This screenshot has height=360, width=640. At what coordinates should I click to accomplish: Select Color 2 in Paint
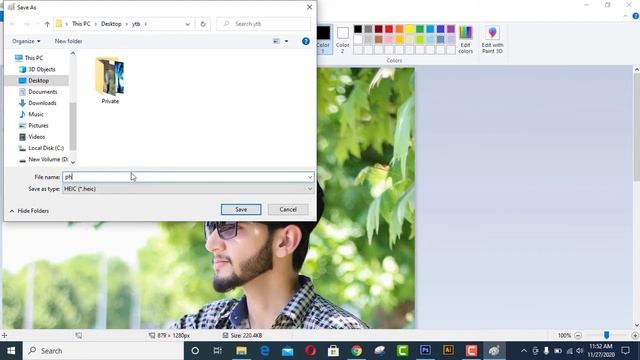342,40
